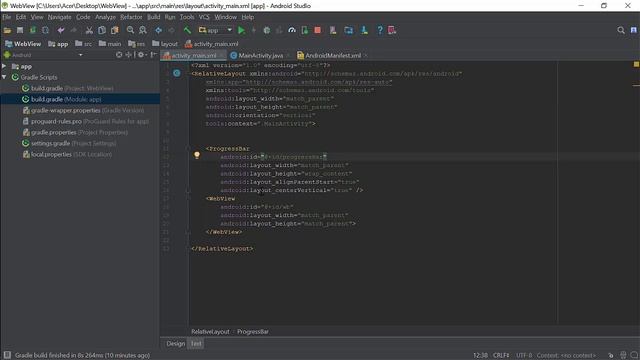Run the app with green play button

[241, 30]
